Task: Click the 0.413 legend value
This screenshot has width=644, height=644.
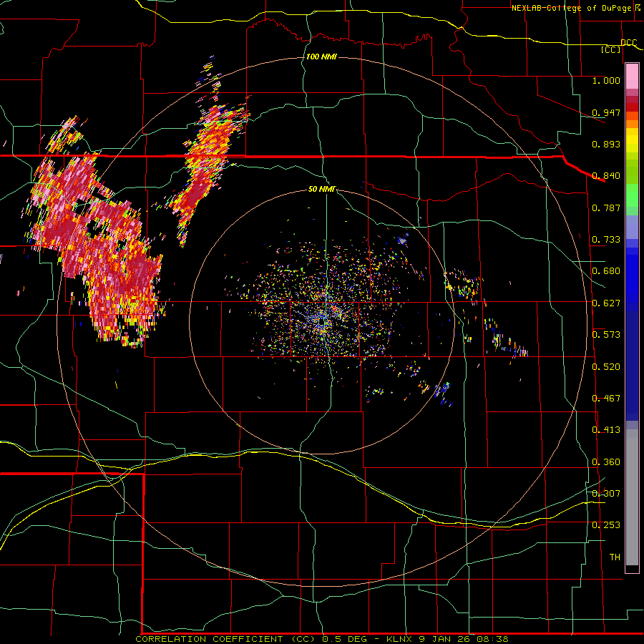Action: click(x=606, y=430)
